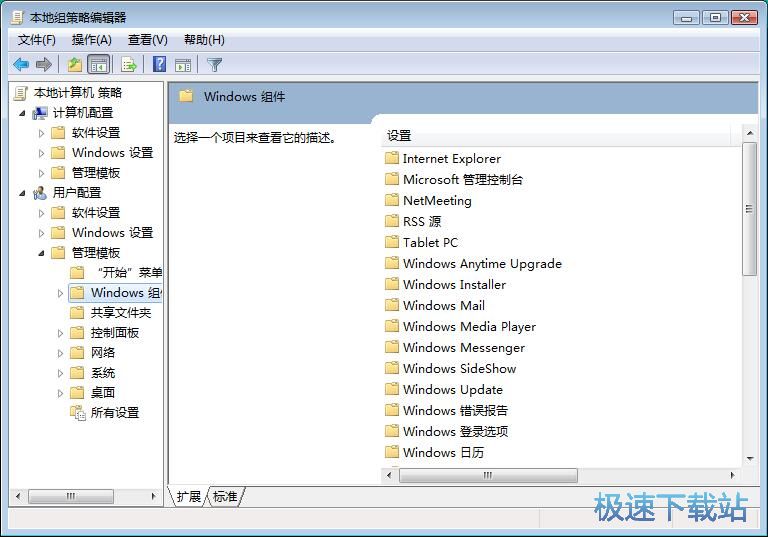Expand 软件设置 under 计算机配置
This screenshot has height=537, width=768.
click(x=41, y=133)
